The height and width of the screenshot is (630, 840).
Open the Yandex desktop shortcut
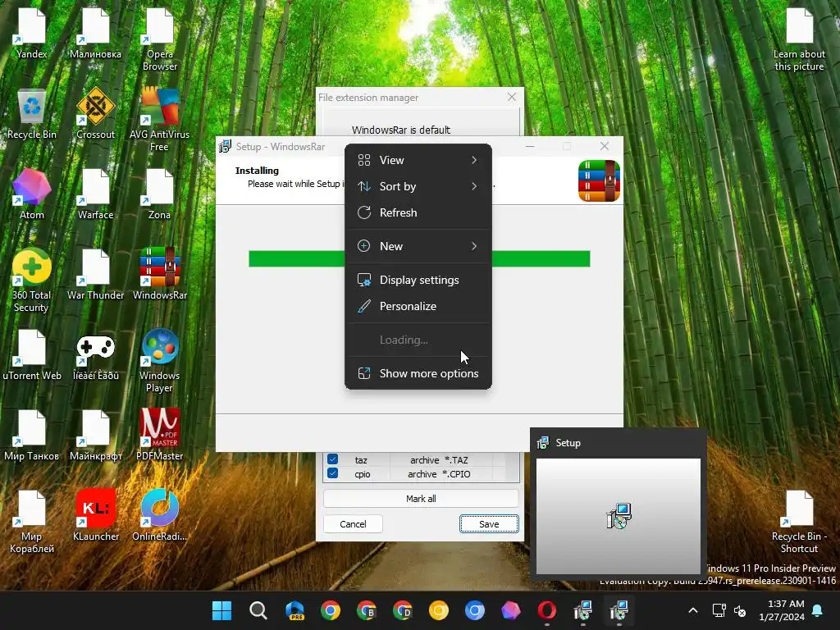32,33
